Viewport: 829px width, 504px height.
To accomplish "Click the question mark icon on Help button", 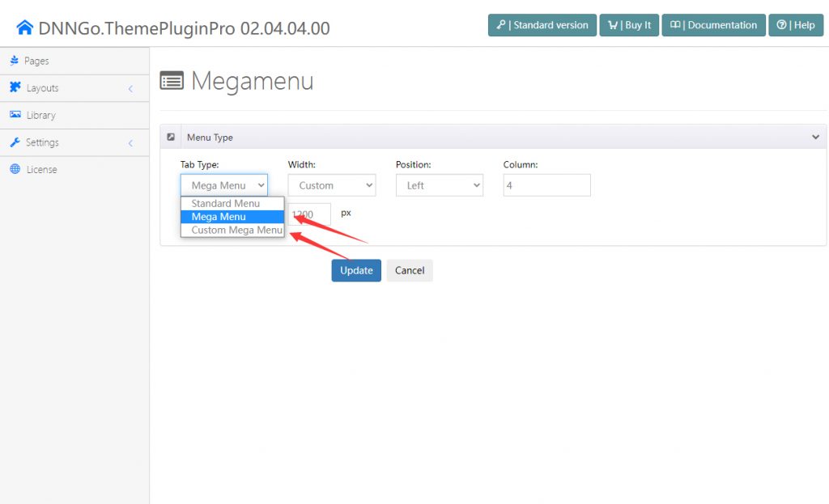I will 781,25.
